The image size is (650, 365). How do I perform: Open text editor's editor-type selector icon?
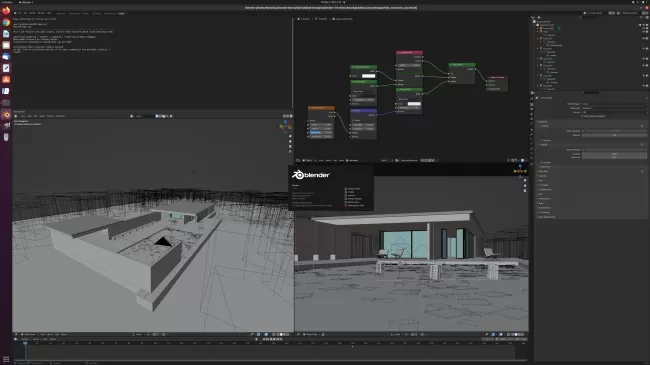pyautogui.click(x=16, y=116)
